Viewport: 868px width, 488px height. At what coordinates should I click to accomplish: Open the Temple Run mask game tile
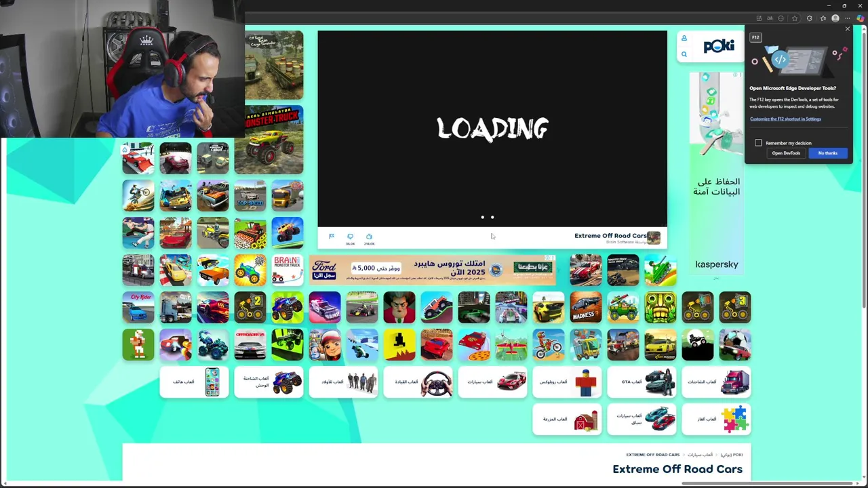[660, 307]
